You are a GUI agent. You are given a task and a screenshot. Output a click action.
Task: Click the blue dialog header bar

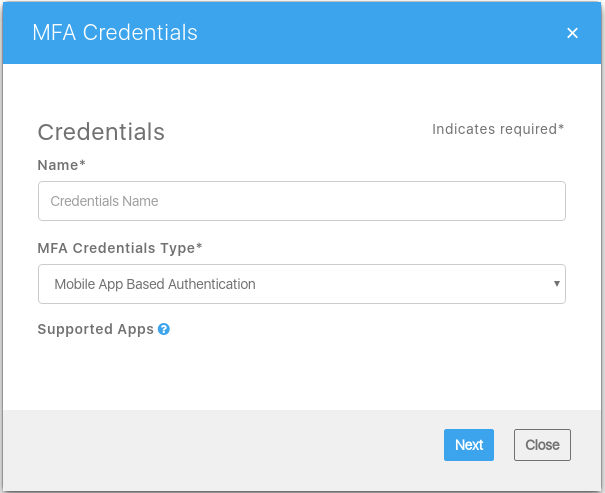(x=302, y=33)
